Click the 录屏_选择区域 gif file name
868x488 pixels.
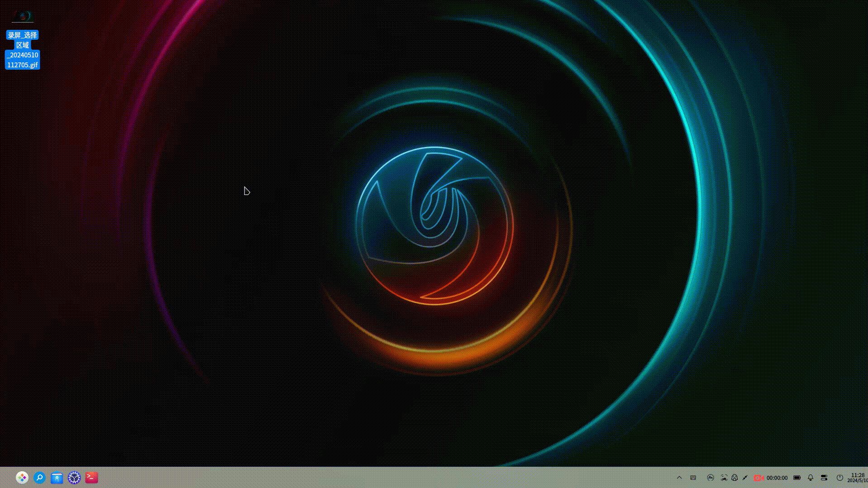pyautogui.click(x=23, y=50)
